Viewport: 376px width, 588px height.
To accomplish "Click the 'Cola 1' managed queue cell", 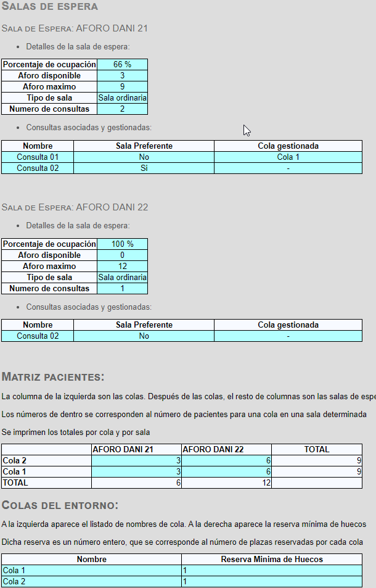I will coord(288,157).
